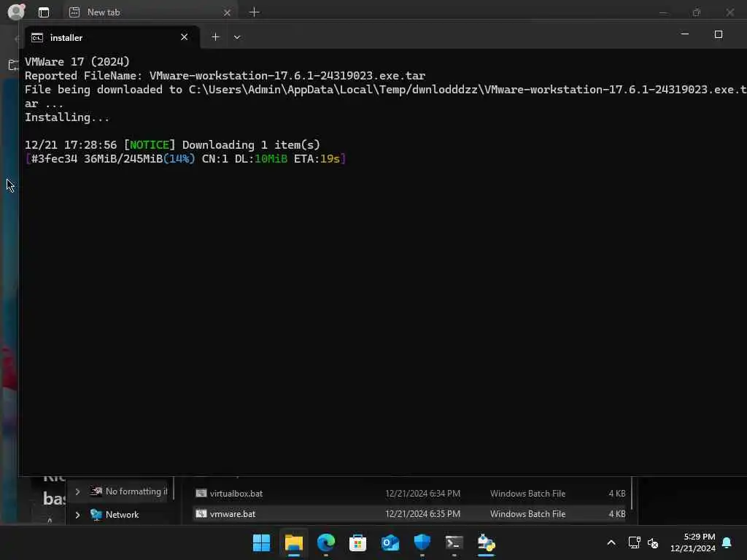Click the Downloading 1 item(s) notice line
This screenshot has width=747, height=560.
pos(172,145)
